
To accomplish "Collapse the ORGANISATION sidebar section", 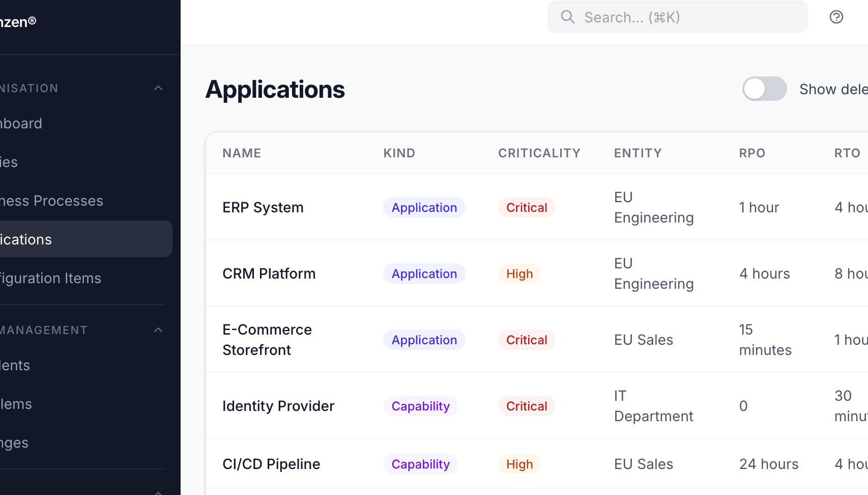I will pos(158,88).
